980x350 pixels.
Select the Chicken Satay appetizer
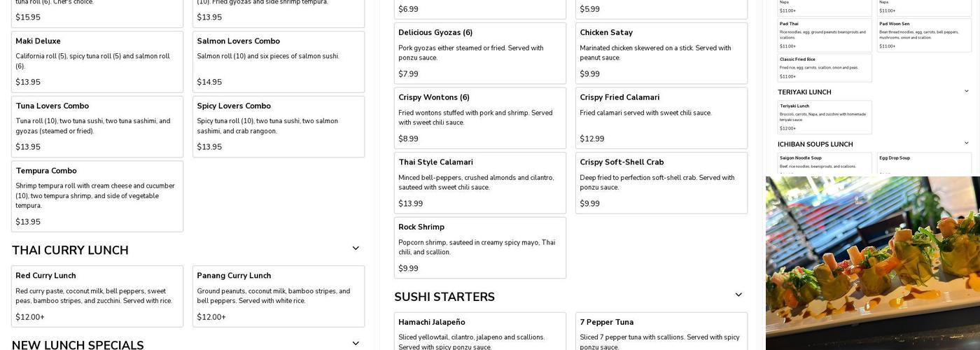coord(661,53)
